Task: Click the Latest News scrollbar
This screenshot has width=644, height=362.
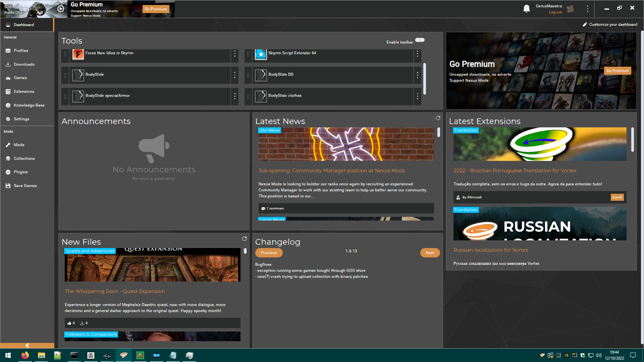Action: (439, 132)
